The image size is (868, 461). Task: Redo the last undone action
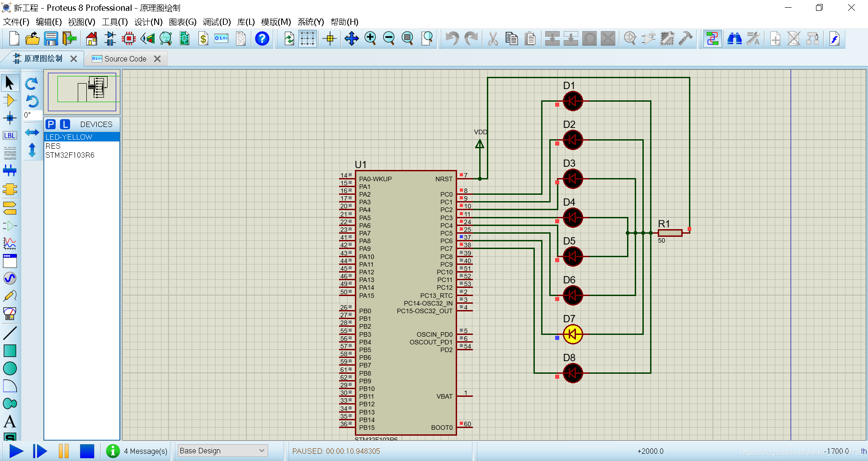(471, 38)
